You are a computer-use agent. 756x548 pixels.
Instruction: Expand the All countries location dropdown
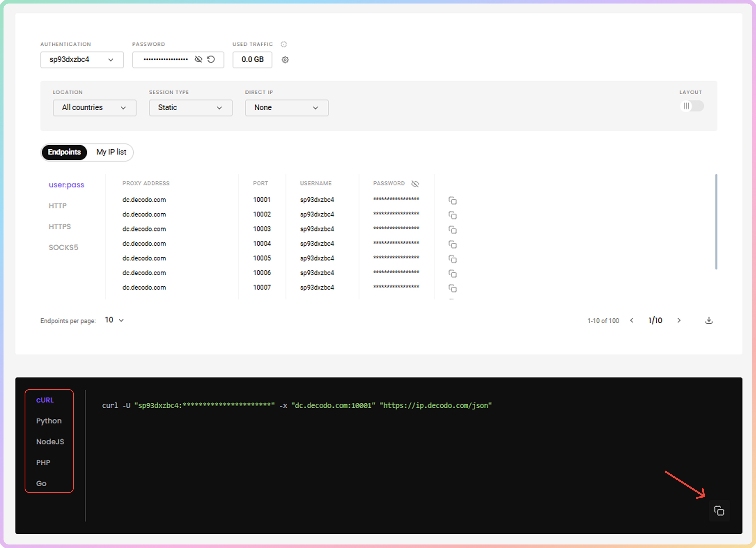coord(94,108)
